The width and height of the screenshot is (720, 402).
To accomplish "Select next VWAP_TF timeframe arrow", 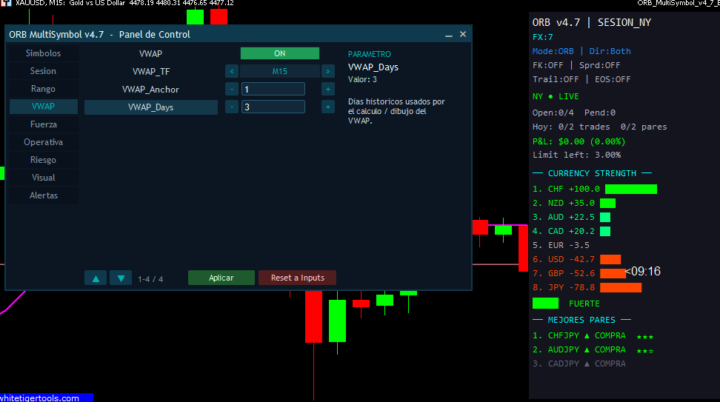I will (328, 71).
